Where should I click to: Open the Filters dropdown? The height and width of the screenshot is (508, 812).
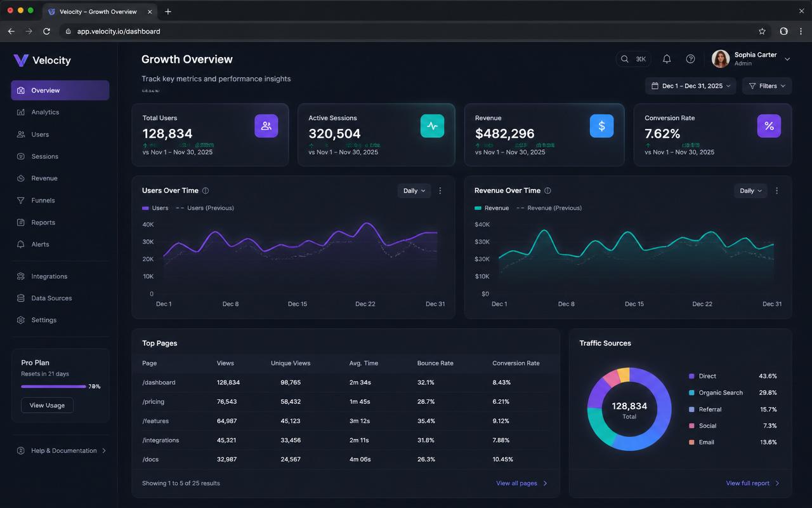point(767,86)
